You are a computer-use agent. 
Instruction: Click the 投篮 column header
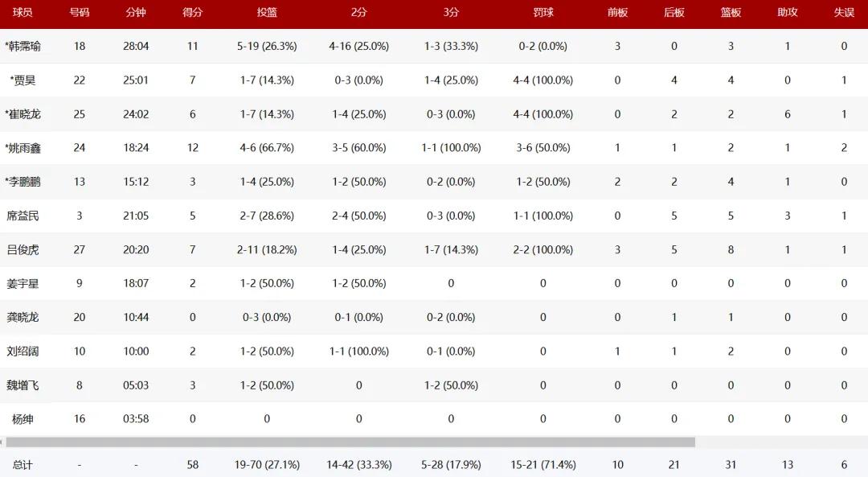pyautogui.click(x=267, y=13)
